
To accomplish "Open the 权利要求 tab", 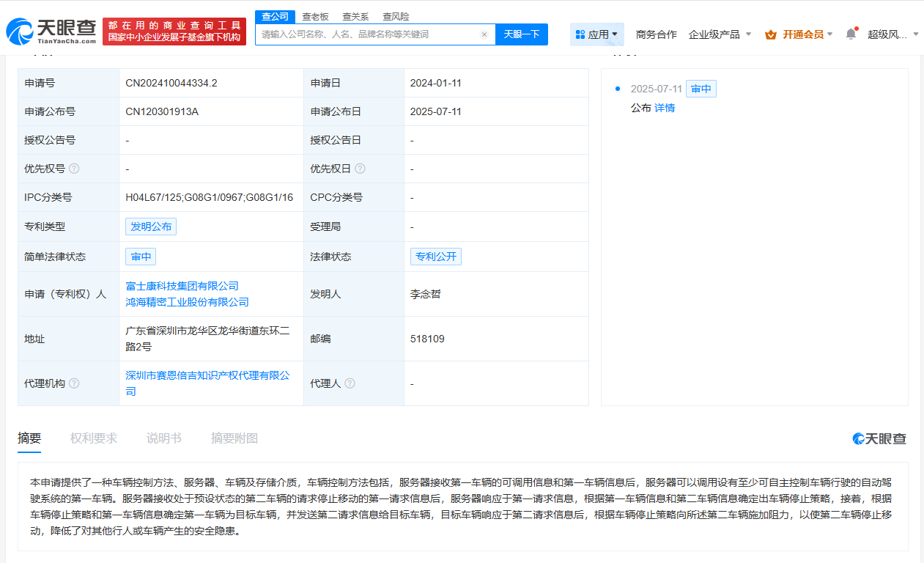I will click(94, 438).
